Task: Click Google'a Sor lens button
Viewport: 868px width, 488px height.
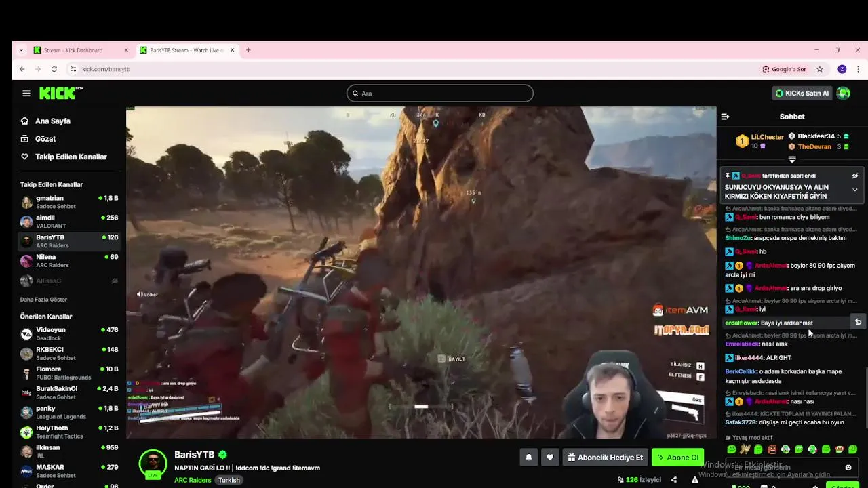Action: [784, 69]
